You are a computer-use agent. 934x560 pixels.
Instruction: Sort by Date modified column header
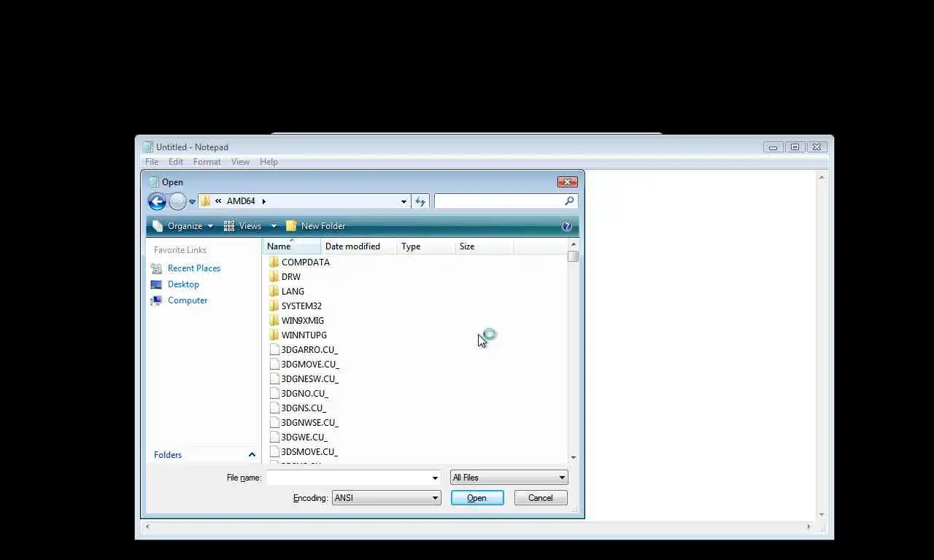[359, 246]
